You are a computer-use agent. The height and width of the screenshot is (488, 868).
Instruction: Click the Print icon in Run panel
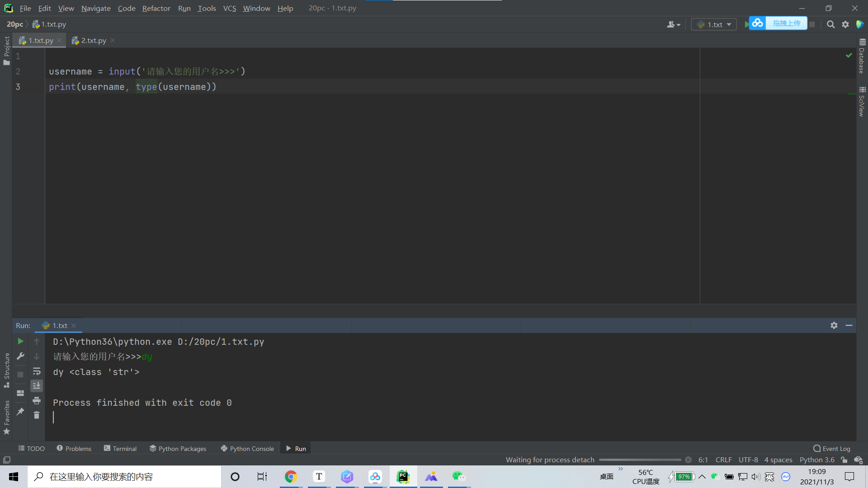coord(37,401)
